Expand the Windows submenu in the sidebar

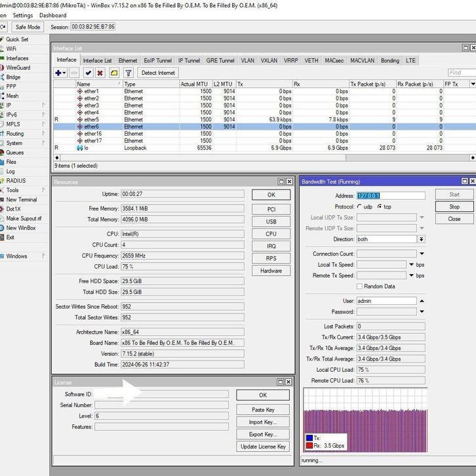coord(44,256)
